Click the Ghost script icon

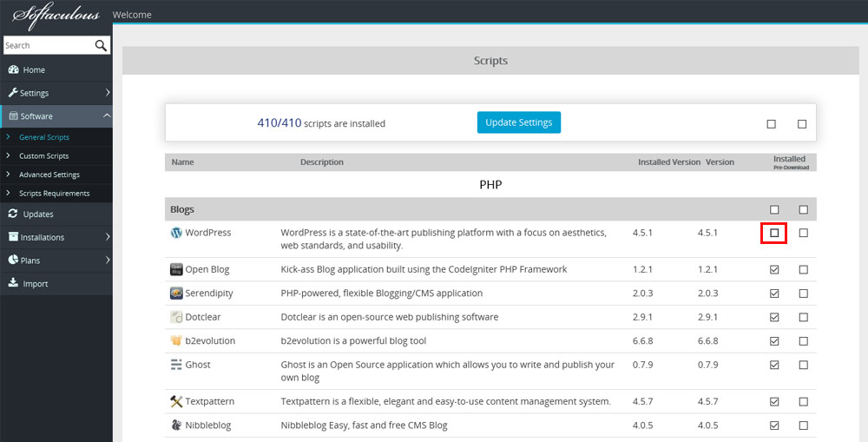[x=176, y=365]
